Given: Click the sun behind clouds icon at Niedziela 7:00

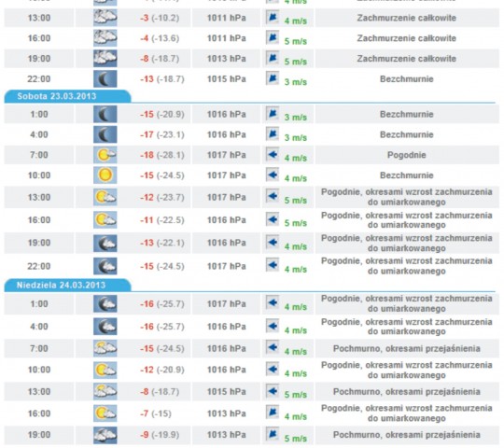Looking at the screenshot, I should point(105,348).
